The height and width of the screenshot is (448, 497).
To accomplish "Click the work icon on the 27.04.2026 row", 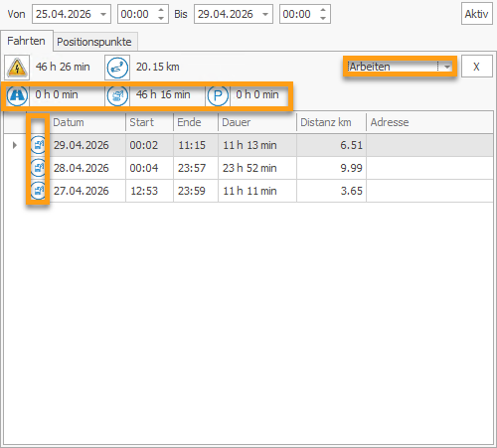I will (x=38, y=191).
